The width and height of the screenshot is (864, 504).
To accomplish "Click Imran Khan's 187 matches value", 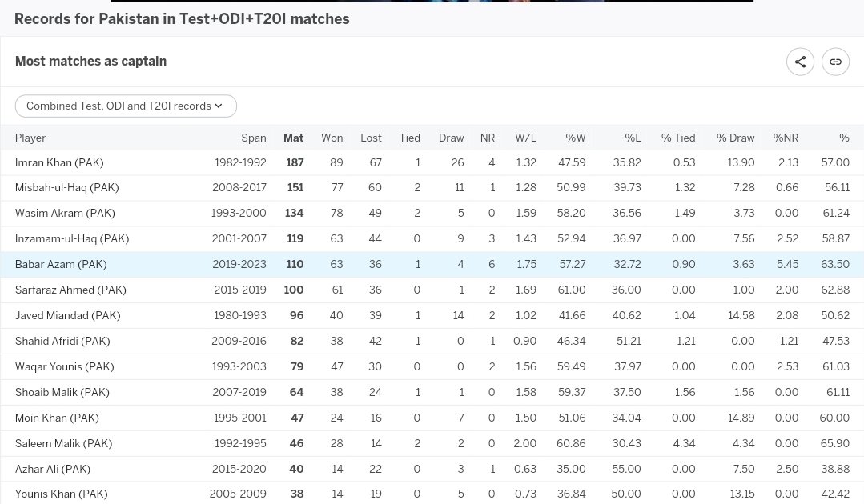I will tap(295, 163).
